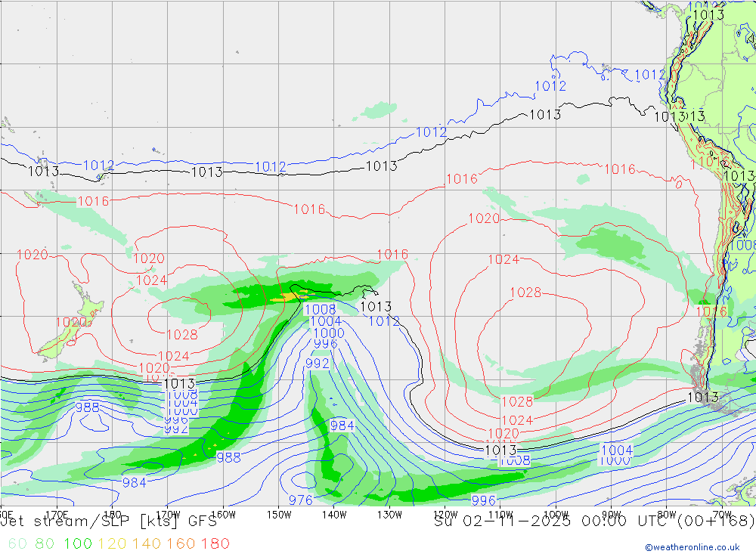This screenshot has width=756, height=554.
Task: Click the '100W' longitude axis label
Action: coord(556,515)
